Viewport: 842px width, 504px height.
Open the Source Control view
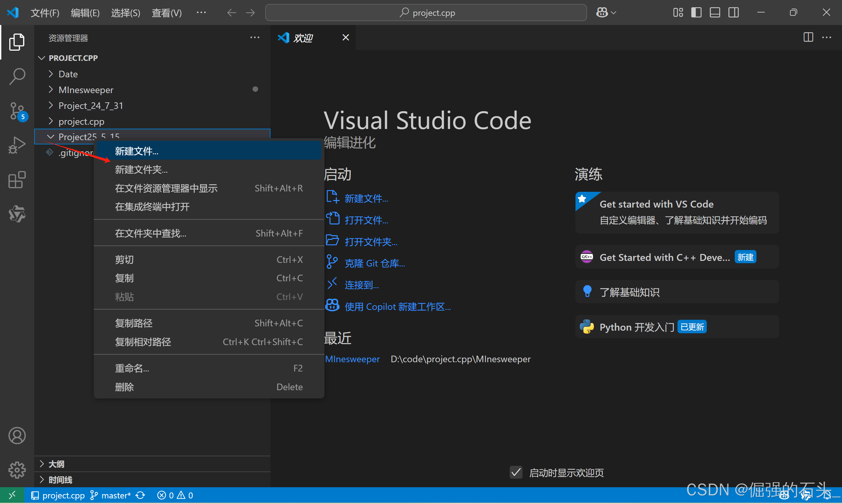(17, 111)
